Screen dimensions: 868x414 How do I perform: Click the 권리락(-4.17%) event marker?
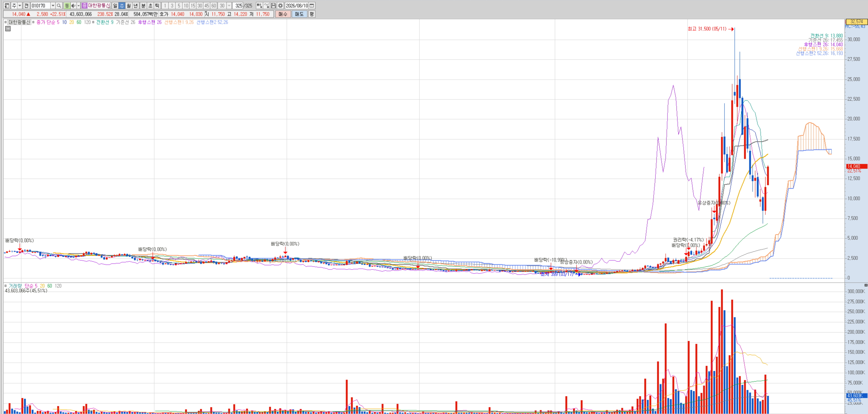coord(688,240)
